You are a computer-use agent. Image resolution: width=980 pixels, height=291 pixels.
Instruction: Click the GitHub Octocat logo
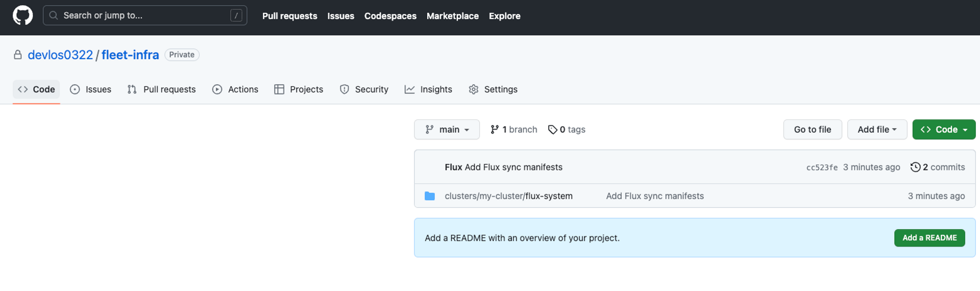[x=22, y=16]
